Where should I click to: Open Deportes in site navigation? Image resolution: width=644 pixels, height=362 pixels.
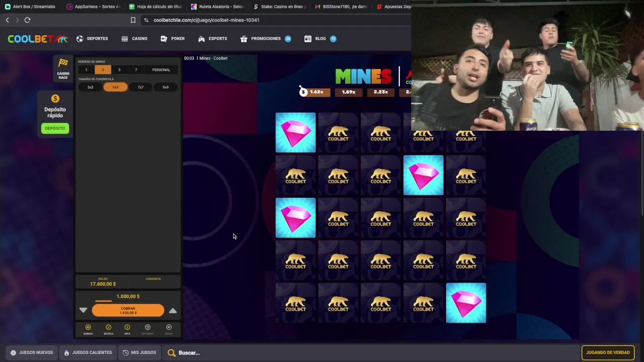point(92,39)
